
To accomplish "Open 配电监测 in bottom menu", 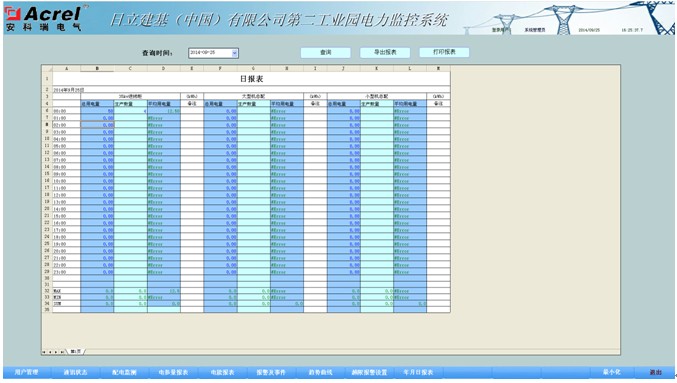I will (124, 372).
